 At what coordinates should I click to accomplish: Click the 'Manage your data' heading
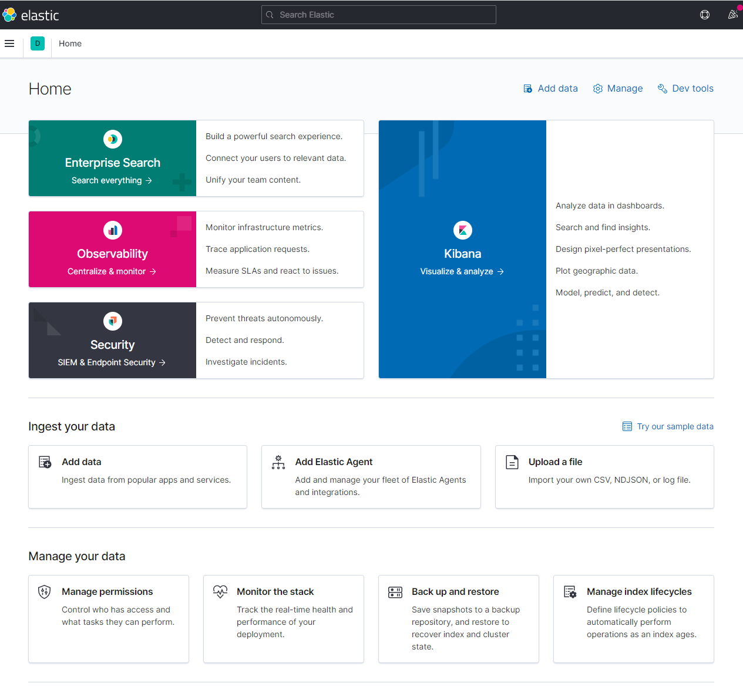pyautogui.click(x=77, y=556)
